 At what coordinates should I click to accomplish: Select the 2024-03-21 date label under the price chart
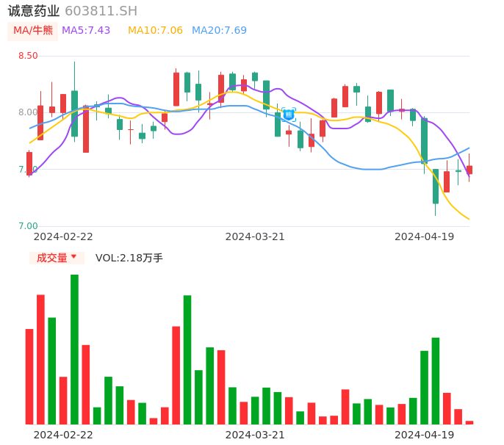(x=254, y=236)
